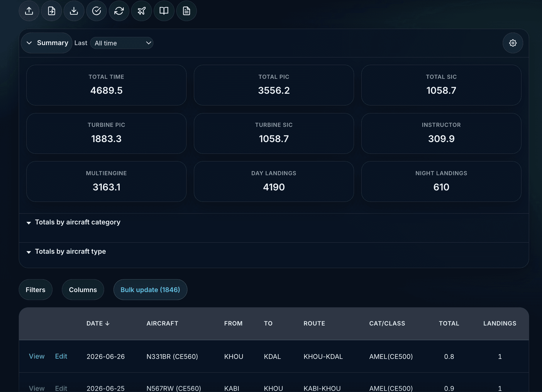The width and height of the screenshot is (542, 392).
Task: Click the circled checkmark icon
Action: (96, 11)
